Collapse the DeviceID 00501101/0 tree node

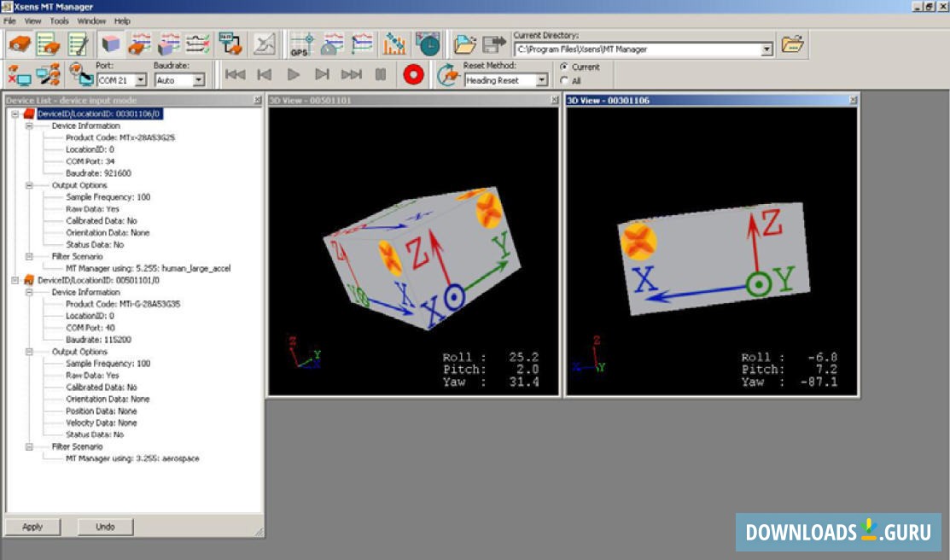point(15,281)
